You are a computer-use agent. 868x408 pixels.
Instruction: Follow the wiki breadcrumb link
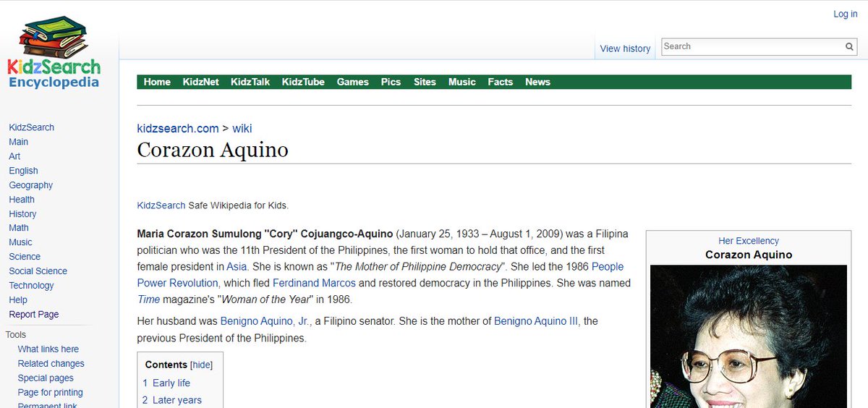242,129
